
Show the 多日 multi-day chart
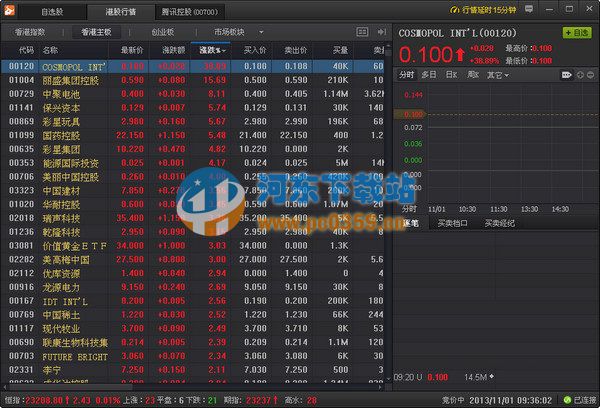click(x=429, y=75)
